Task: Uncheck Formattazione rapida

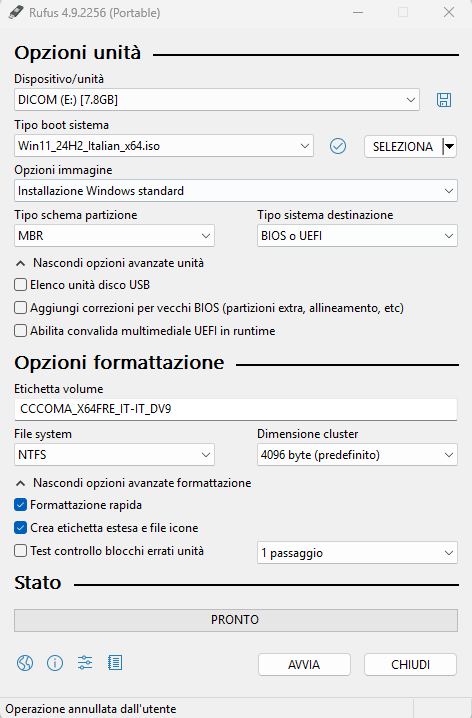Action: tap(20, 505)
